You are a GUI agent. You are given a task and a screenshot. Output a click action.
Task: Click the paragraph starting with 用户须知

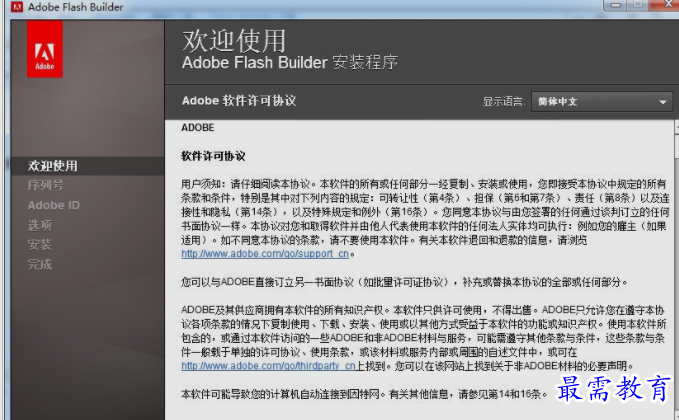pyautogui.click(x=425, y=219)
